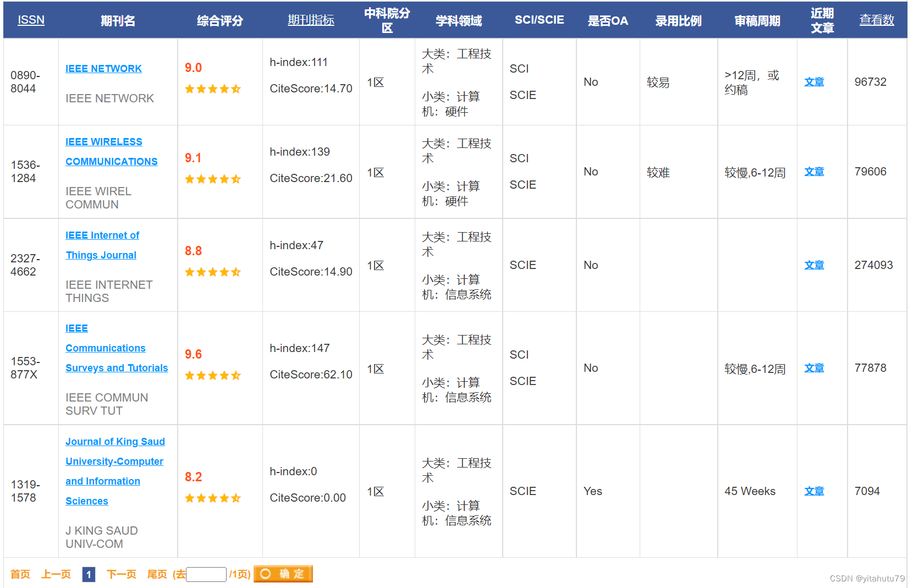Click the view count 7094
This screenshot has width=913, height=588.
[x=867, y=491]
